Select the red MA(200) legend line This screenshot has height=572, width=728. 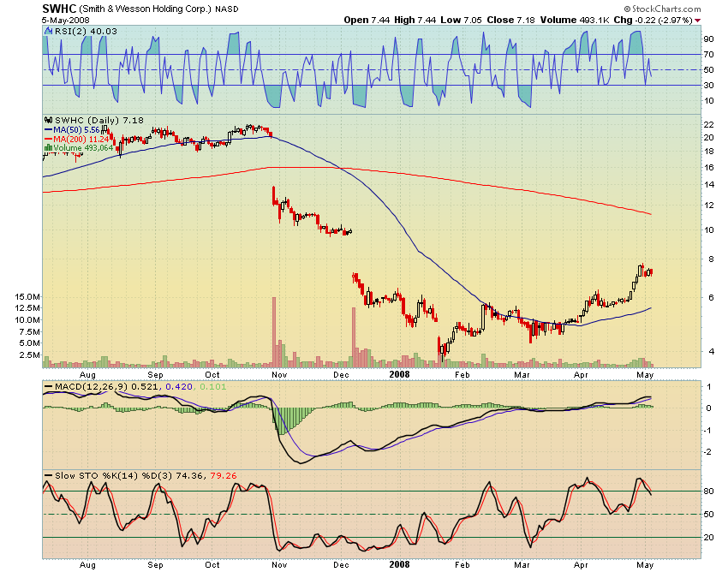(48, 139)
